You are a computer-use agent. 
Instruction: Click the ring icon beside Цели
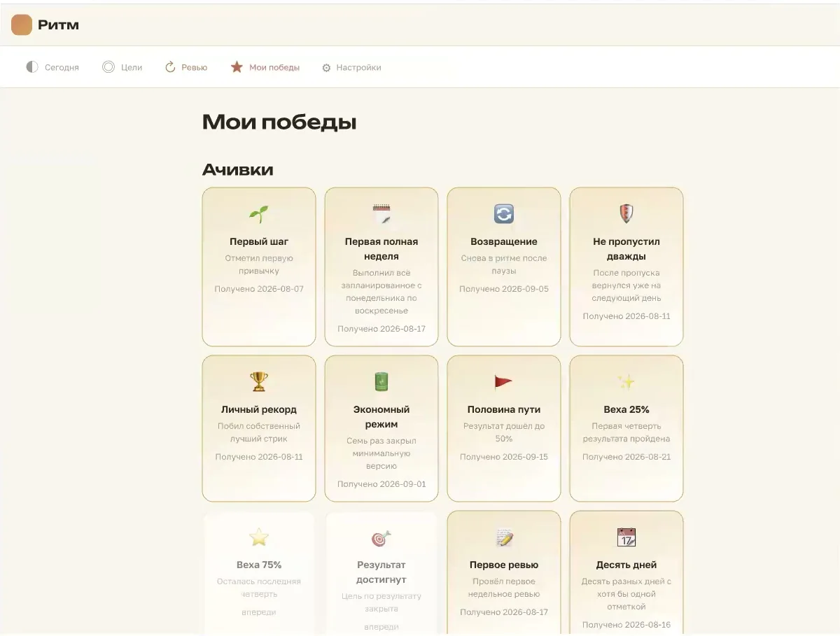pyautogui.click(x=108, y=67)
